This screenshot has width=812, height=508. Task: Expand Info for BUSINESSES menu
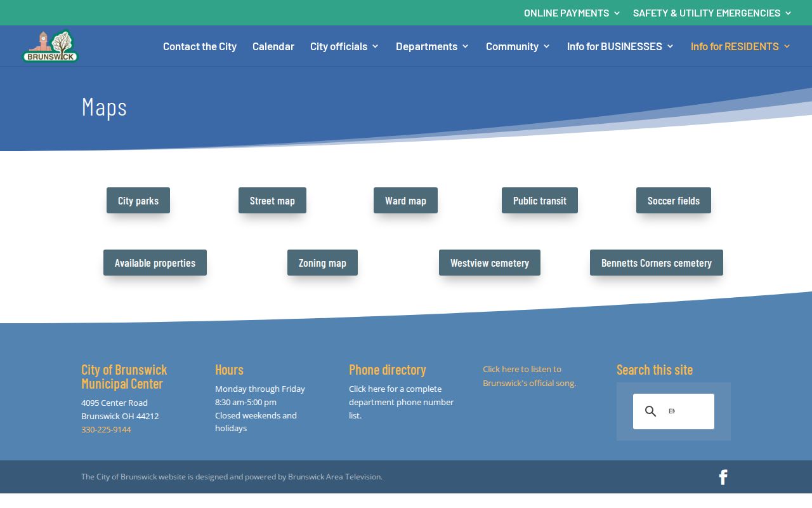(x=620, y=46)
